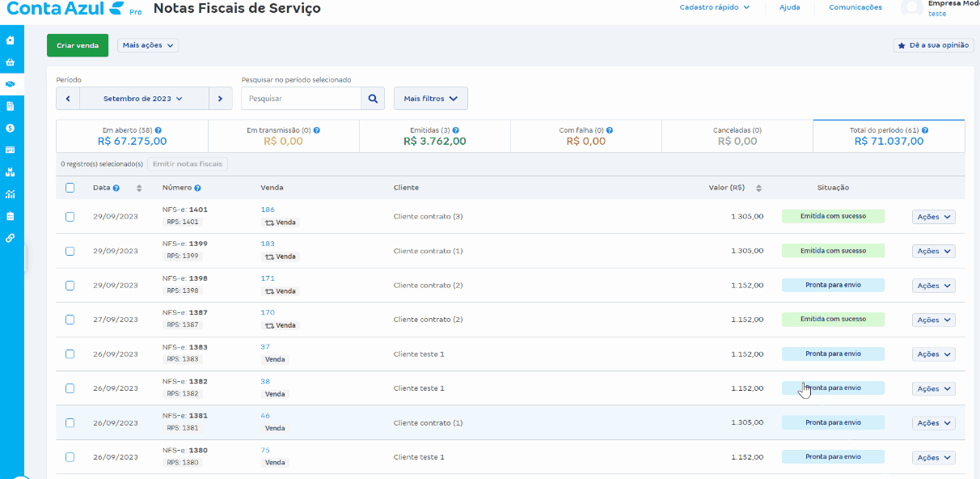The width and height of the screenshot is (980, 479).
Task: Select the Com falha (0) summary tab
Action: 585,136
